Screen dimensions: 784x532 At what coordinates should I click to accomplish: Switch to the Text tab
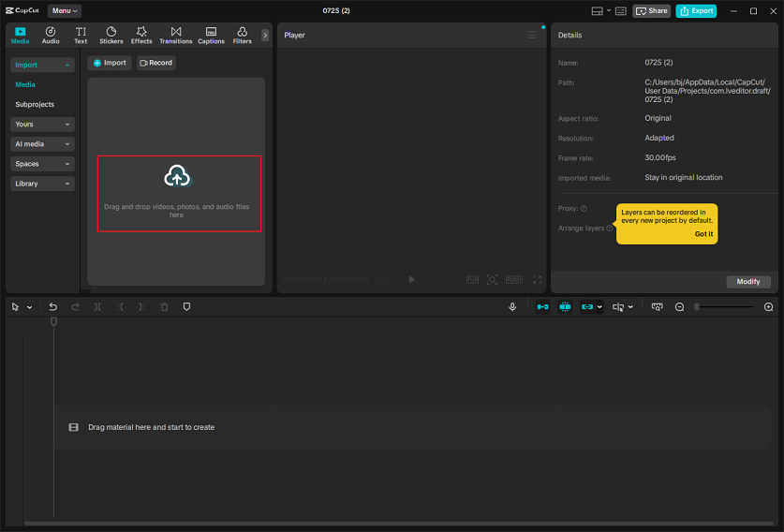click(81, 36)
